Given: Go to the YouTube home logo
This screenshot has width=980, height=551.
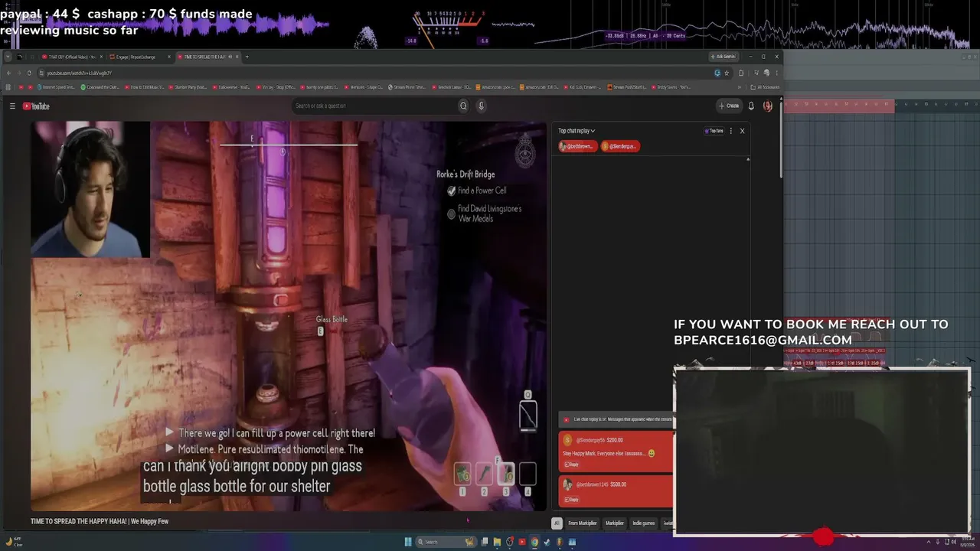Looking at the screenshot, I should 36,106.
